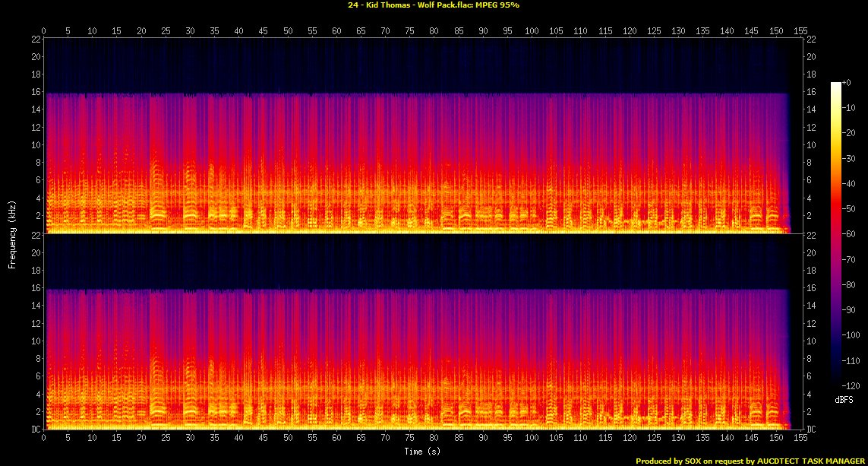
Task: Click the '-60' label on the dBFS scale
Action: click(x=851, y=233)
